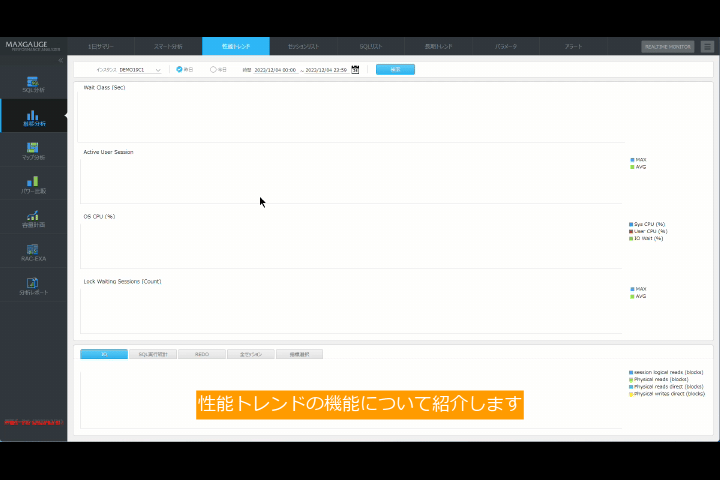Click the start datetime field 2022/12/04 00:00
720x480 pixels.
coord(275,70)
